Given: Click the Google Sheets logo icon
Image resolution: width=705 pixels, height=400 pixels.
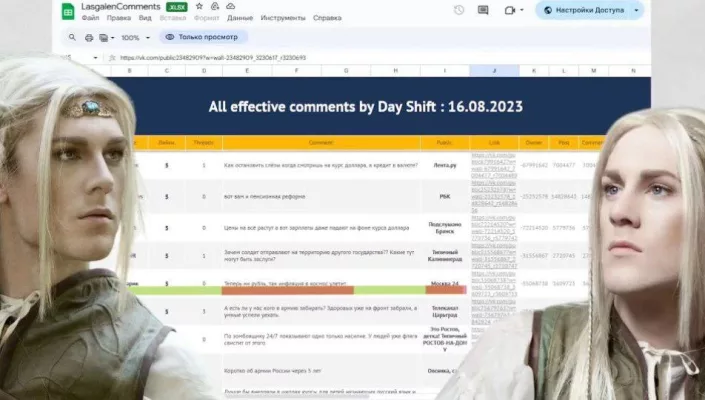Looking at the screenshot, I should coord(68,11).
